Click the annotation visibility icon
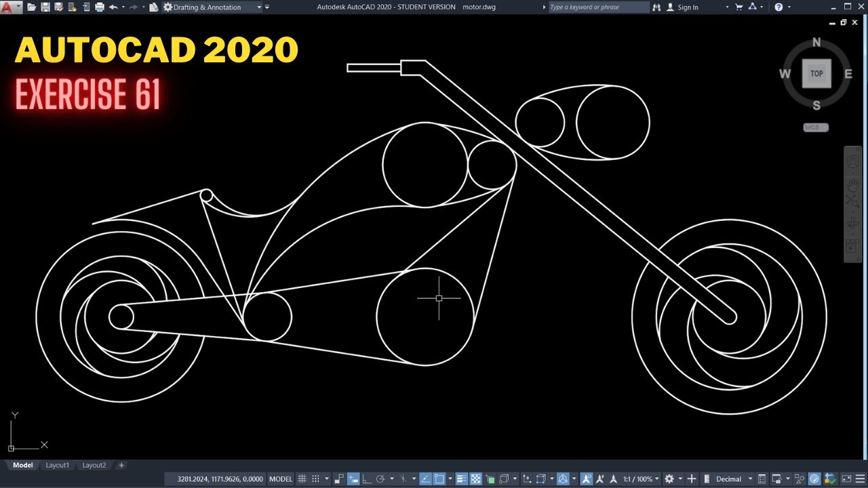868x488 pixels. click(x=587, y=479)
